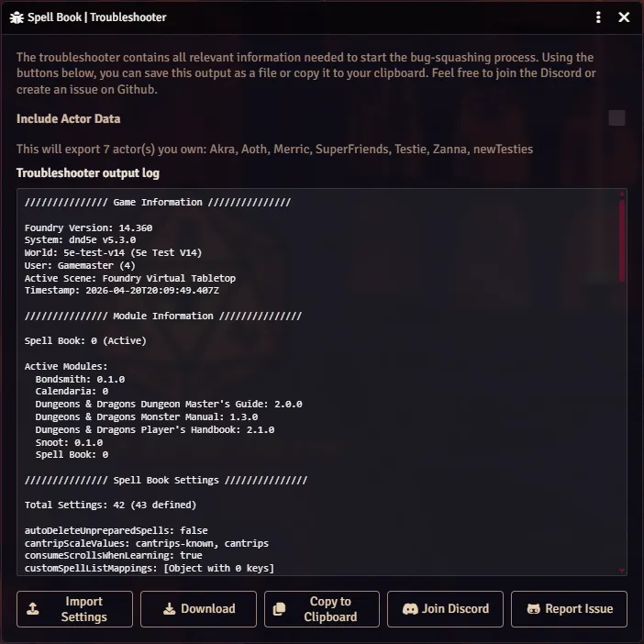The image size is (644, 644).
Task: Click the 'Troubleshooter output log' heading
Action: coord(88,172)
